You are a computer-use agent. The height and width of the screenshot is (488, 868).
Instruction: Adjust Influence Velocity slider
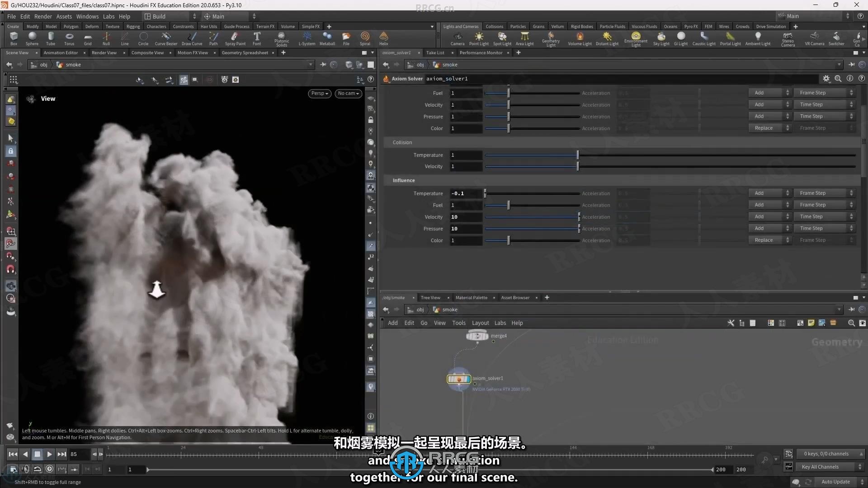(x=532, y=217)
